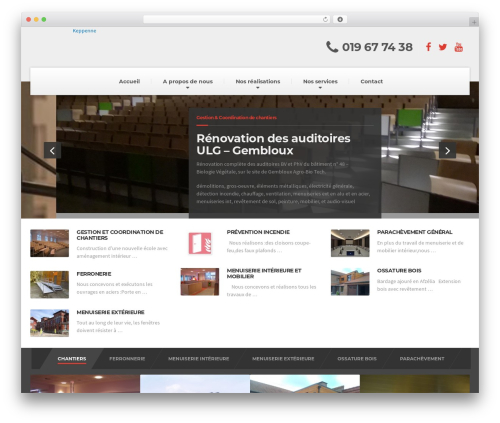This screenshot has height=423, width=500.
Task: Open A propos de nous menu
Action: pyautogui.click(x=188, y=81)
